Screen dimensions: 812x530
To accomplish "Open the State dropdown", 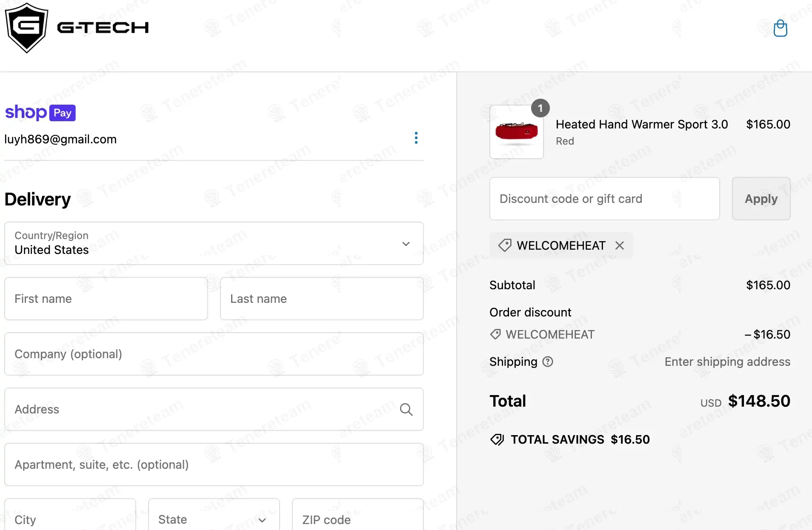I will pos(214,519).
